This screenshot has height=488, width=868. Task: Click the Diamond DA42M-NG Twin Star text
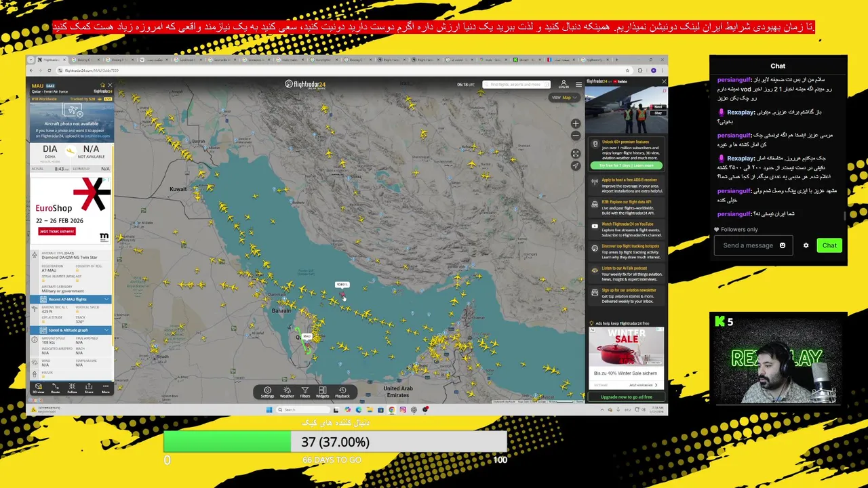[x=70, y=258]
